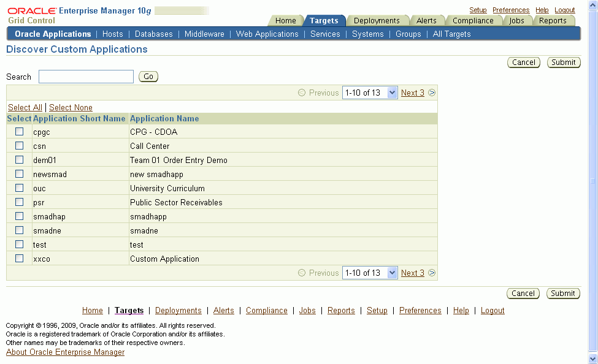
Task: Select the checkbox for smadhap
Action: click(x=19, y=216)
